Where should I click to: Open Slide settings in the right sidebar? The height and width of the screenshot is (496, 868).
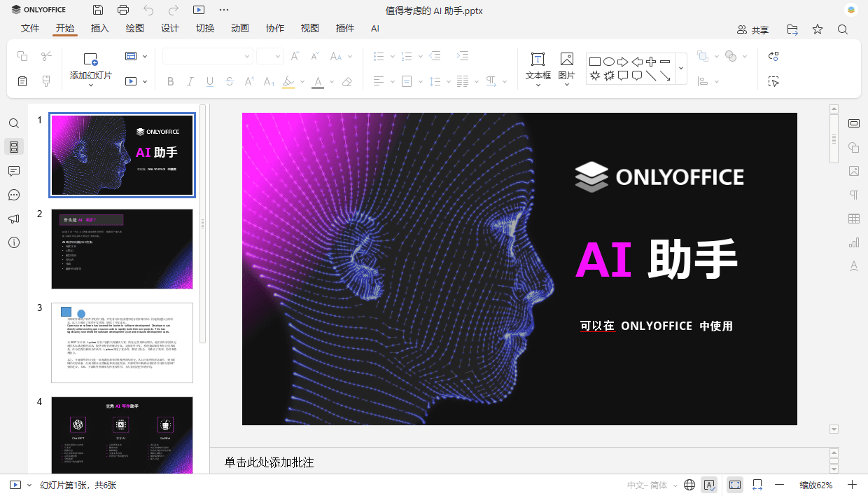854,123
